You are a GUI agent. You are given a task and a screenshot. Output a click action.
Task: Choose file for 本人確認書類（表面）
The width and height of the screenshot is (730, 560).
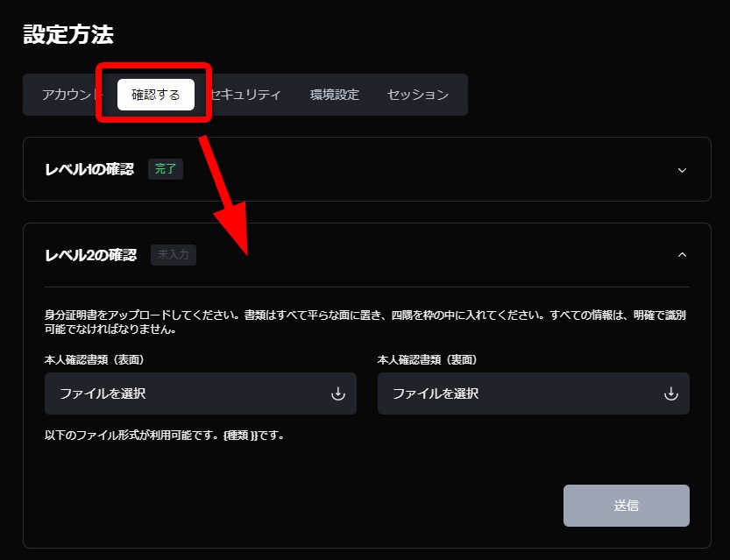pos(201,393)
